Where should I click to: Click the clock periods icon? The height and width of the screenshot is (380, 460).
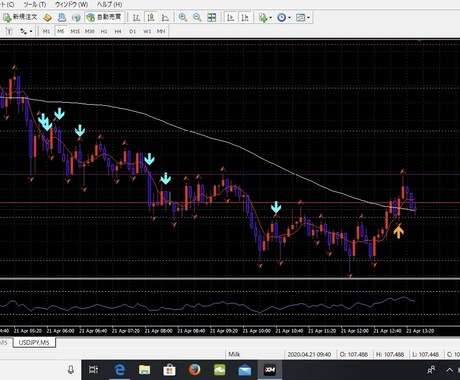(x=282, y=17)
